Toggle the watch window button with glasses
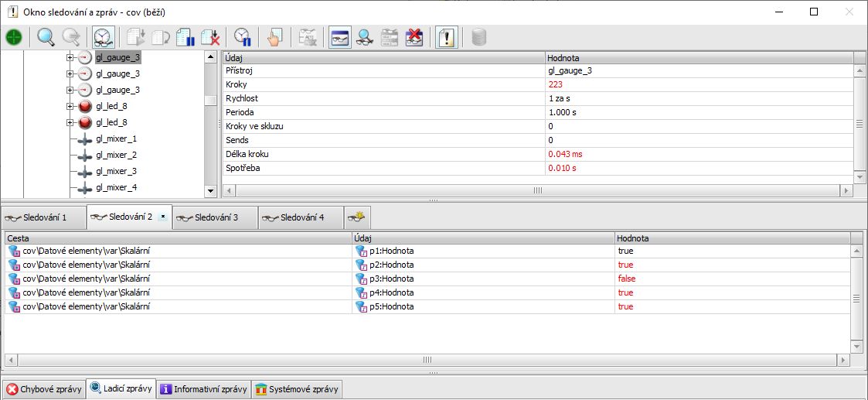Screen dimensions: 868x400 coord(340,37)
